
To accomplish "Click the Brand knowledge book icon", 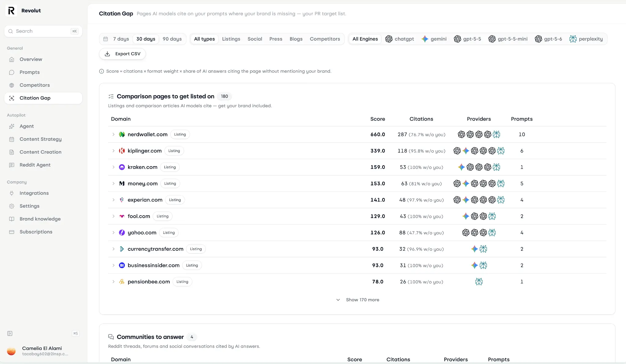I will pyautogui.click(x=12, y=219).
